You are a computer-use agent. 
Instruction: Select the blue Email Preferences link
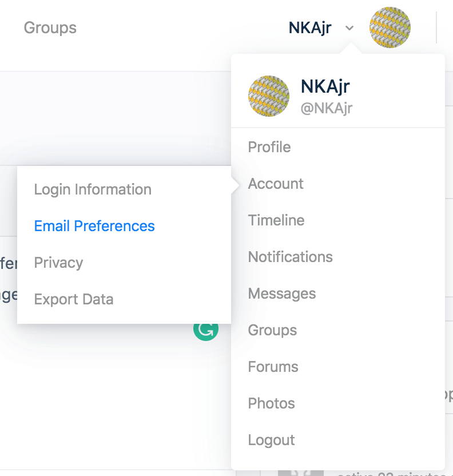coord(94,226)
